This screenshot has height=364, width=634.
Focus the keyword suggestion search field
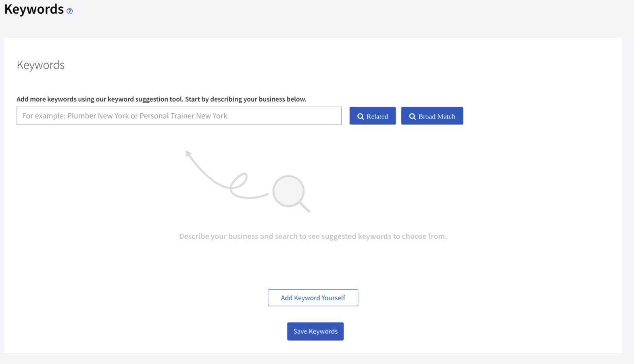tap(179, 116)
